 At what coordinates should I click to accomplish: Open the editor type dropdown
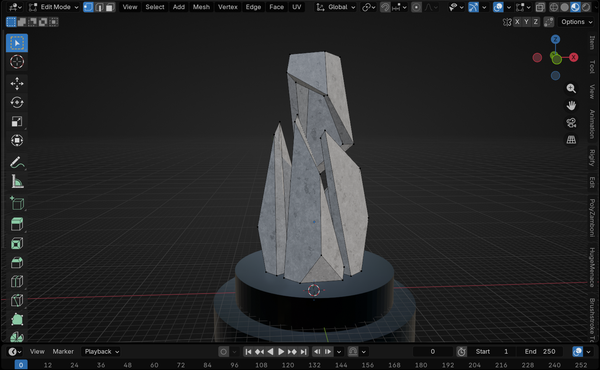[x=15, y=7]
